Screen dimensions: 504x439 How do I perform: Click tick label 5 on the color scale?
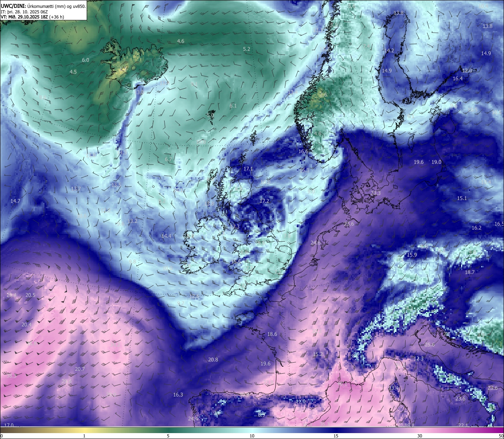point(168,436)
